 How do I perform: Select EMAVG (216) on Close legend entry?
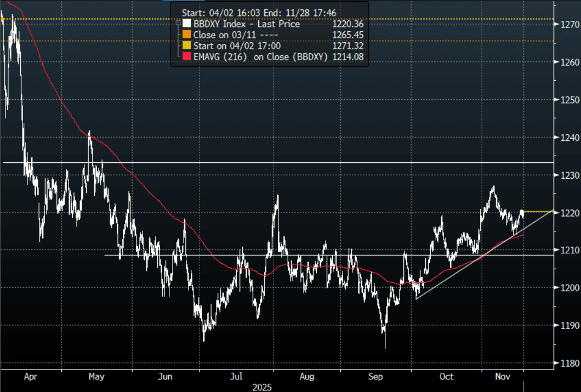[260, 57]
